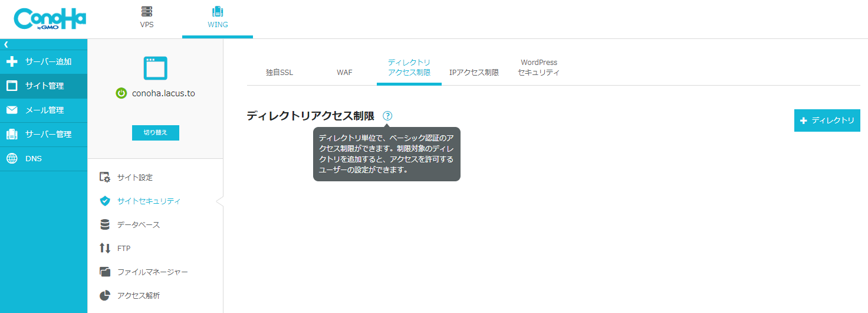Switch to the 独自SSL tab
Image resolution: width=868 pixels, height=313 pixels.
click(280, 73)
